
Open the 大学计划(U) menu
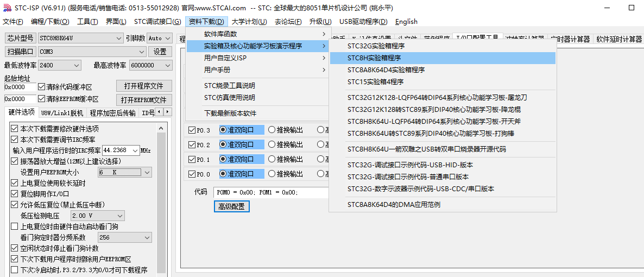coord(249,22)
